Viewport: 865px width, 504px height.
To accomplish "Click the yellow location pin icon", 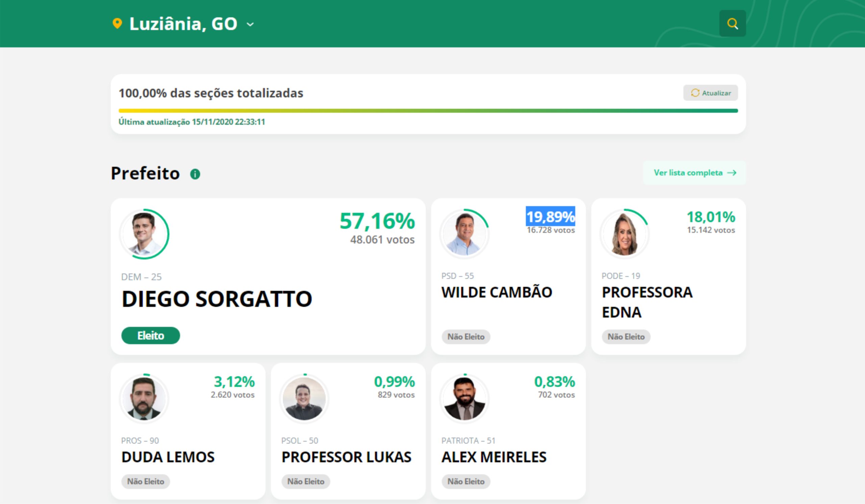I will point(117,24).
